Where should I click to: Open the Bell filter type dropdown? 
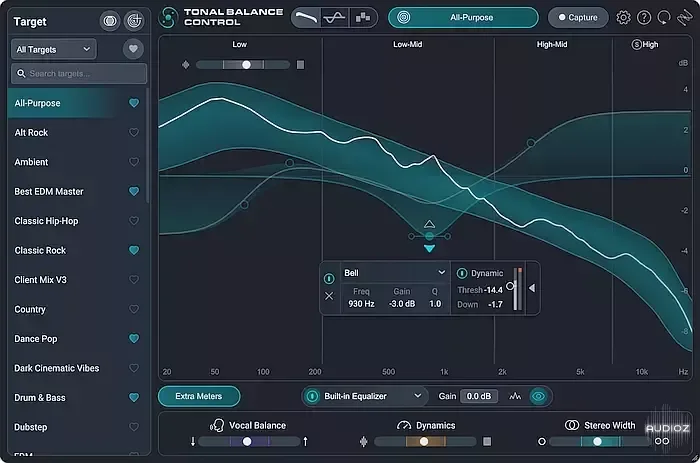[395, 272]
